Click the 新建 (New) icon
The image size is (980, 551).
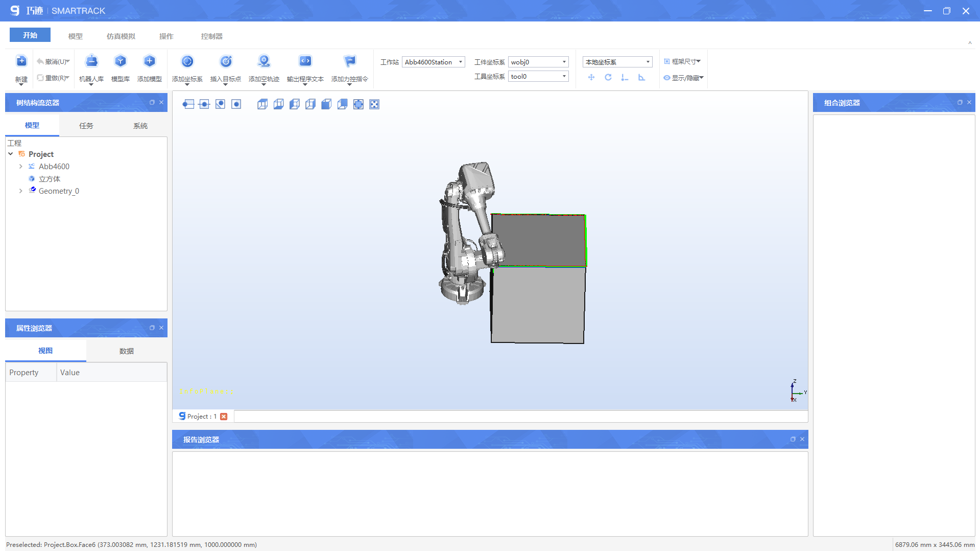pyautogui.click(x=21, y=61)
